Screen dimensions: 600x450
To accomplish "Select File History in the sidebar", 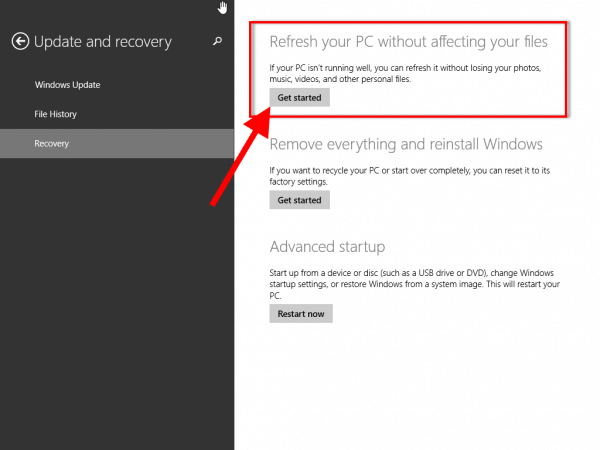I will (55, 114).
